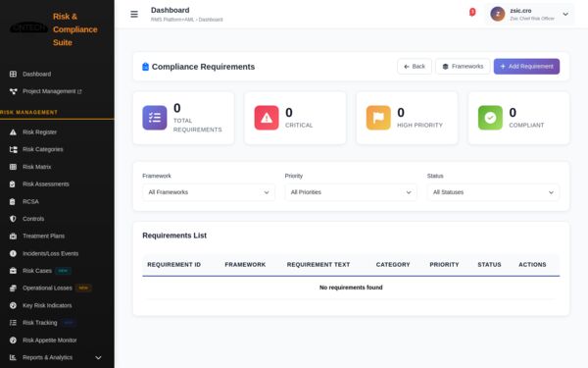Open the red notifications bell
588x368 pixels.
pos(472,13)
